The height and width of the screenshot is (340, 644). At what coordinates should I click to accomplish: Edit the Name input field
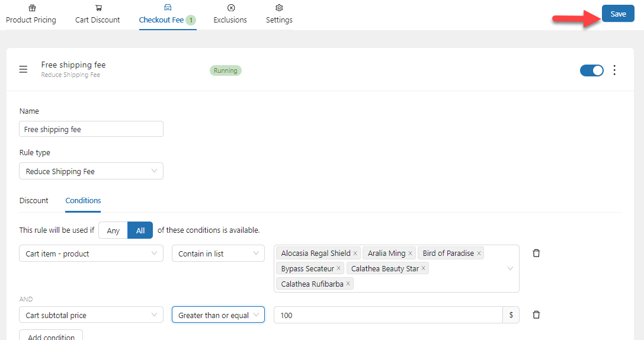tap(91, 129)
